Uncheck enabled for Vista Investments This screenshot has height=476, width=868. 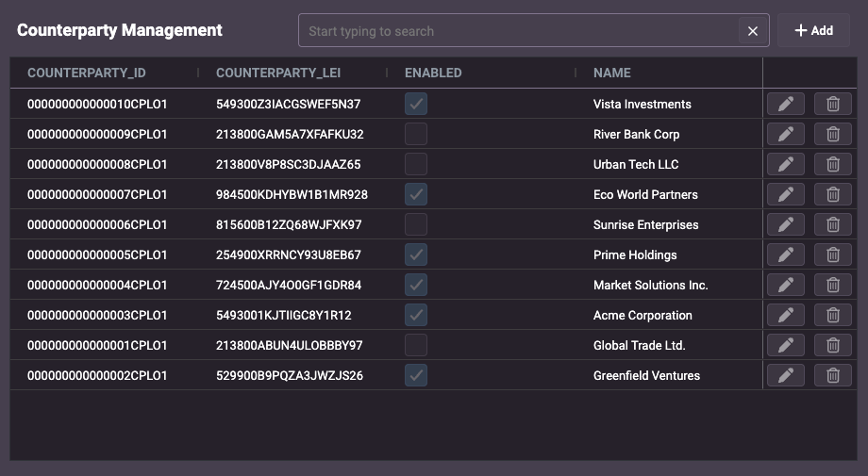coord(416,104)
